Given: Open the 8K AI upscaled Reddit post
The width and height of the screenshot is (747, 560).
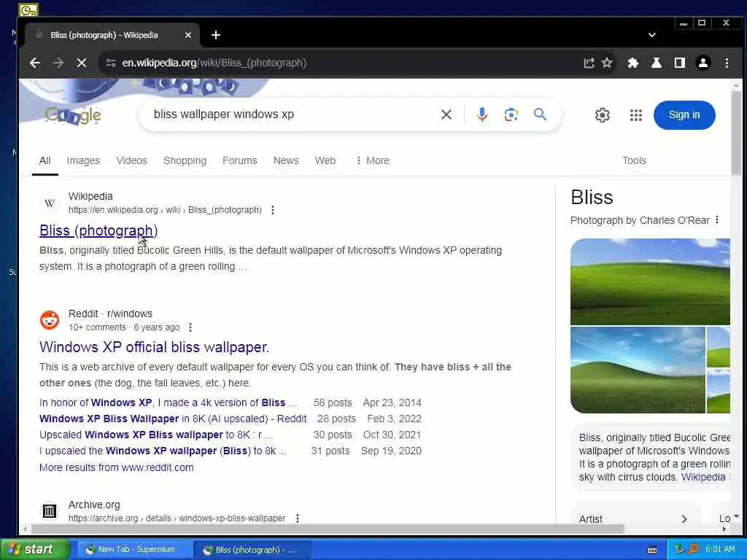Looking at the screenshot, I should 173,419.
